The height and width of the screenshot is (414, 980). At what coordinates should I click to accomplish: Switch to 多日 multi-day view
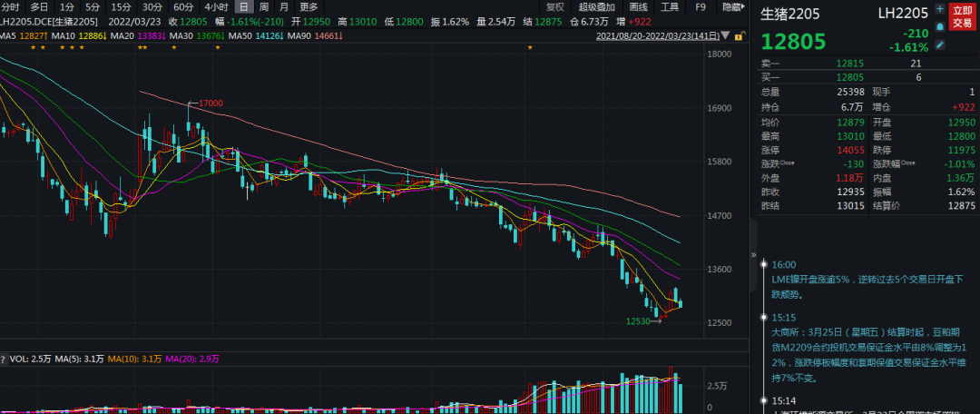click(x=39, y=7)
